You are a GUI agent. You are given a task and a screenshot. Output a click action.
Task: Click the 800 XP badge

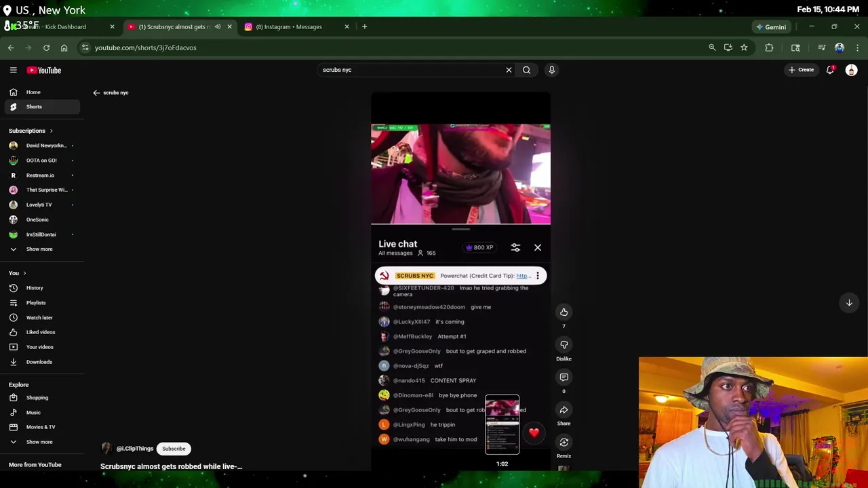(x=479, y=247)
